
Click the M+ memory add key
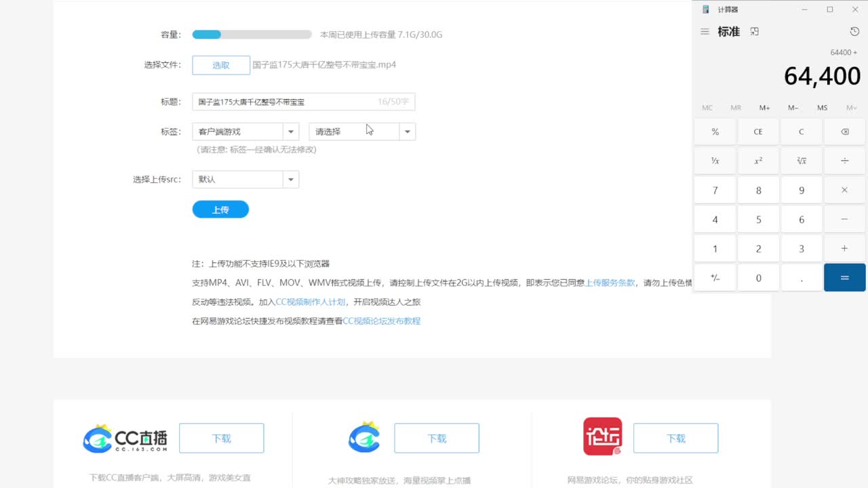(x=764, y=108)
